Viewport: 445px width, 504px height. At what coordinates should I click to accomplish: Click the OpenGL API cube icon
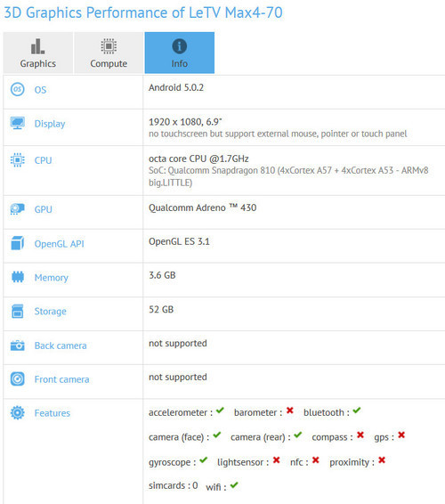click(17, 243)
